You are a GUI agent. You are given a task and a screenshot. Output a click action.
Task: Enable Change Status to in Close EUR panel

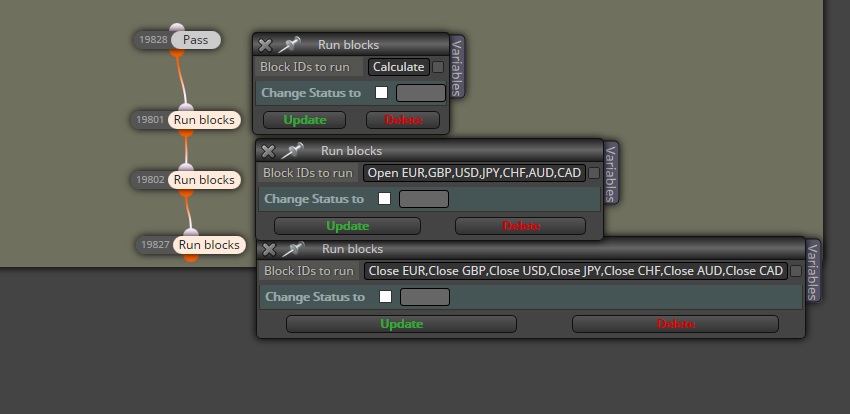(385, 297)
